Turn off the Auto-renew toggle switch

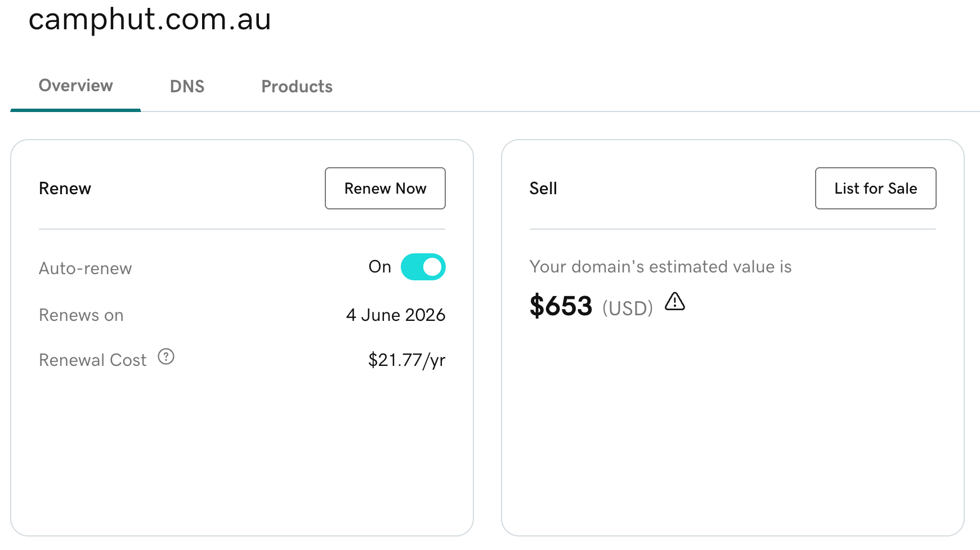point(423,267)
